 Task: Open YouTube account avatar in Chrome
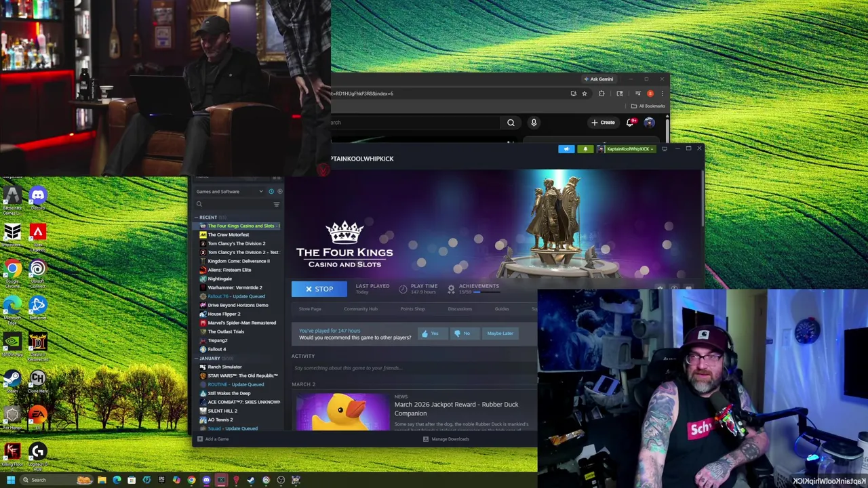click(649, 123)
